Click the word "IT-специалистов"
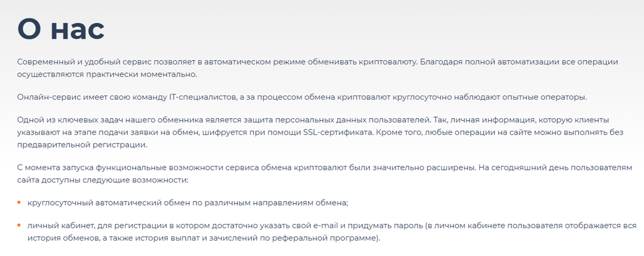 pos(203,97)
